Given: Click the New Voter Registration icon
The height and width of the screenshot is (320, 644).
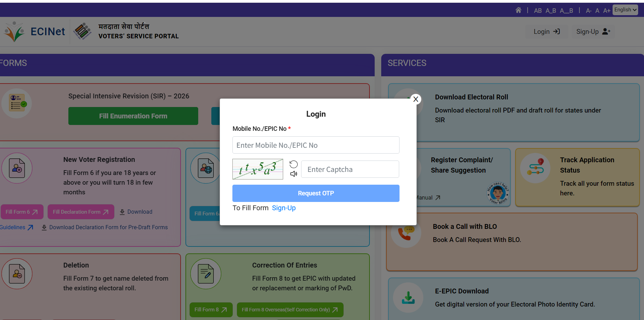Looking at the screenshot, I should (x=17, y=168).
